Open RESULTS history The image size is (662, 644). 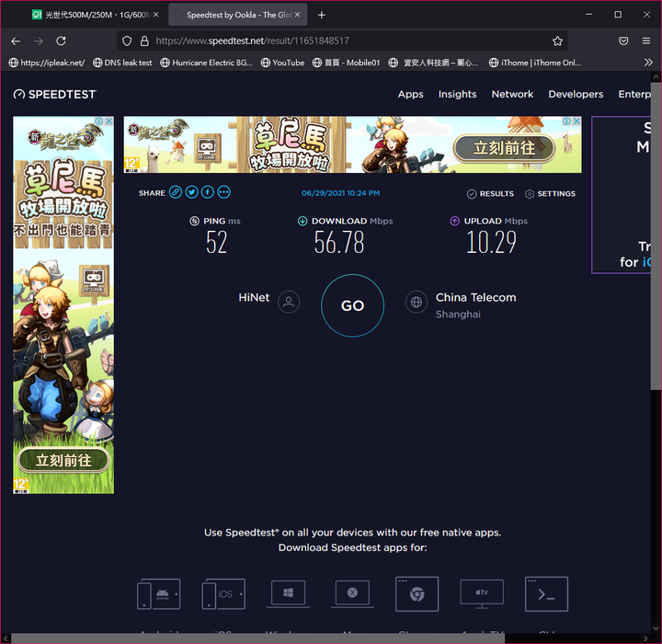490,193
